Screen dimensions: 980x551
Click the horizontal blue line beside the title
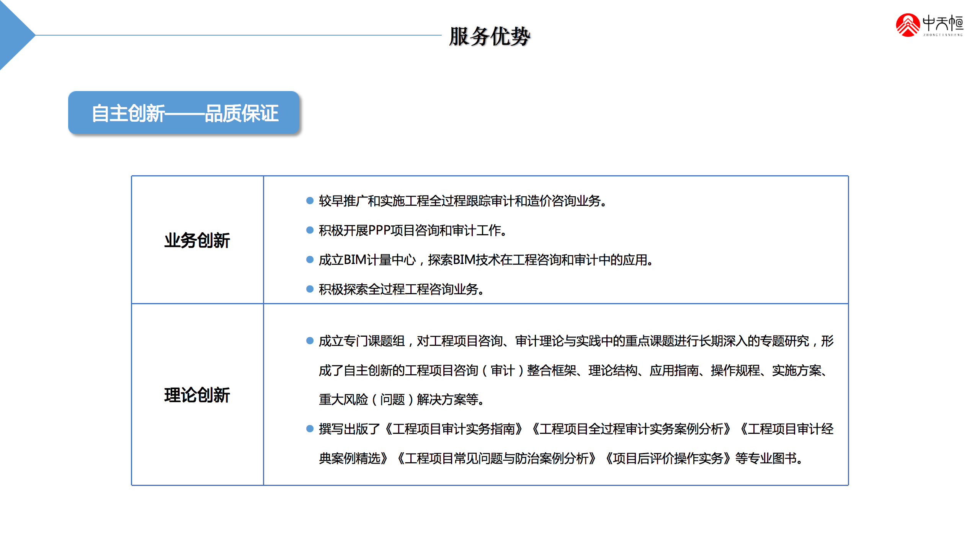tap(237, 35)
